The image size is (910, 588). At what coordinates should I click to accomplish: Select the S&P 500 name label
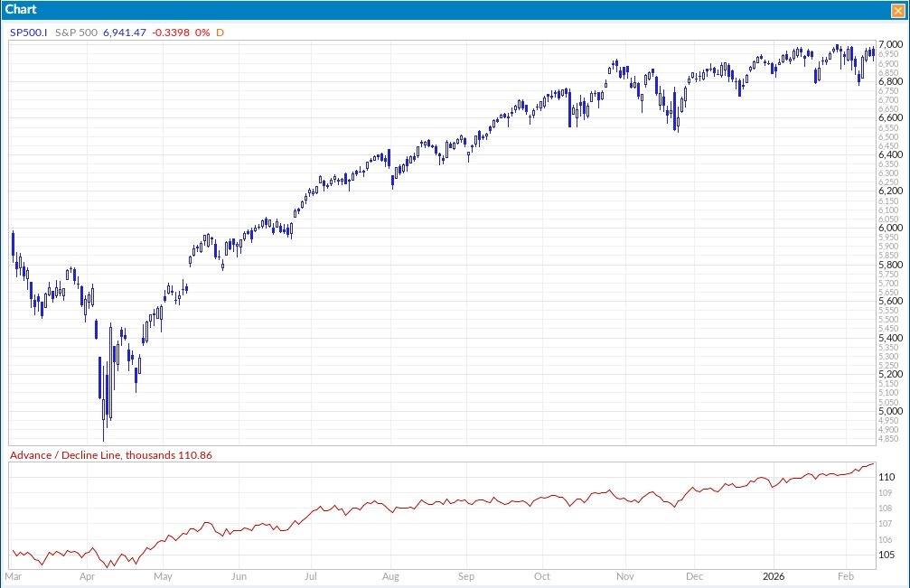click(x=78, y=32)
